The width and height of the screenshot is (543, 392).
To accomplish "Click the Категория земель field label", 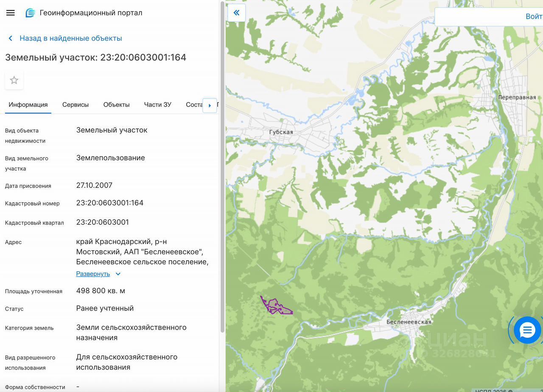I will 29,328.
